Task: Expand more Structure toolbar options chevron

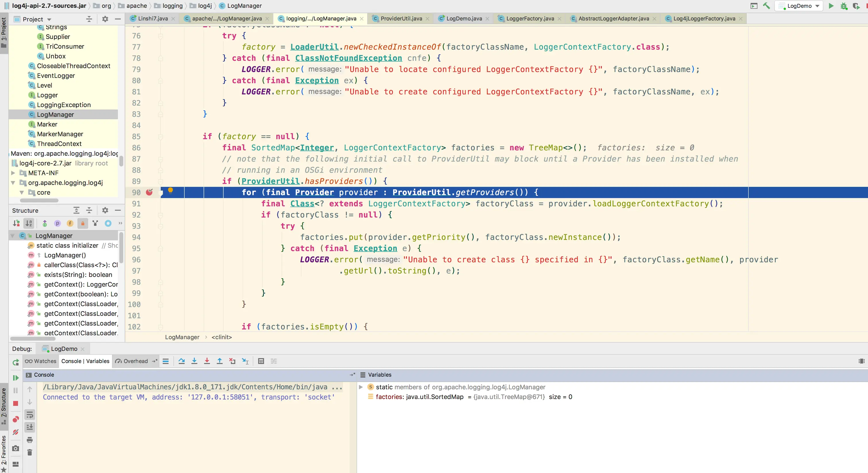Action: pos(120,223)
